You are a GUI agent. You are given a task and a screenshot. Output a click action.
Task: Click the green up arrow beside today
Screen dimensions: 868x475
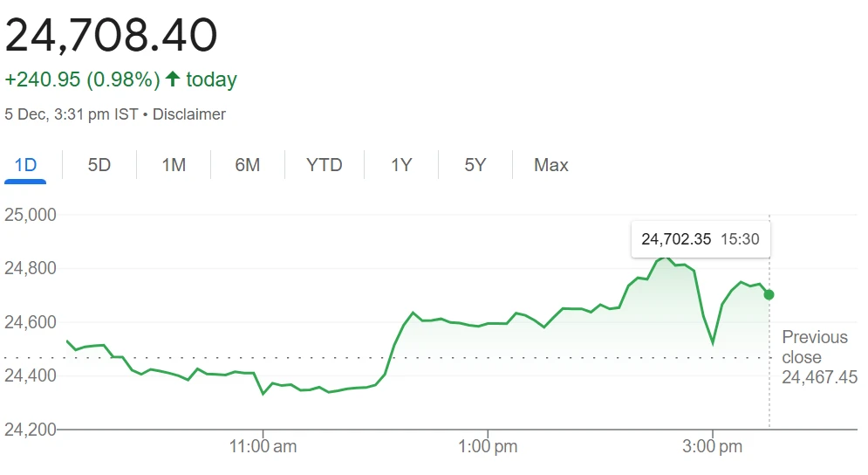pos(173,79)
